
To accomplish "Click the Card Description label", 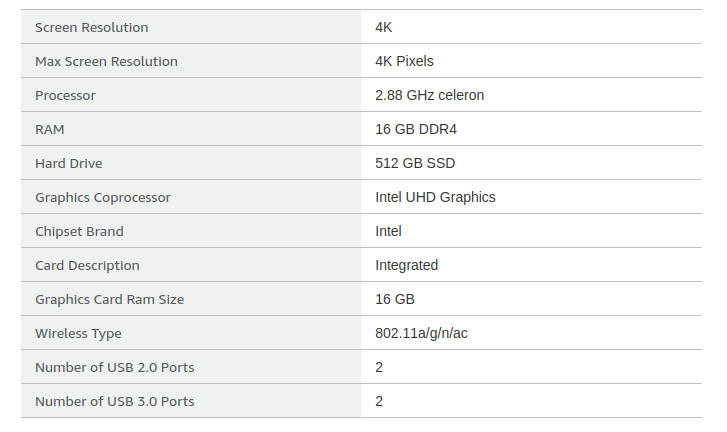I will [87, 265].
